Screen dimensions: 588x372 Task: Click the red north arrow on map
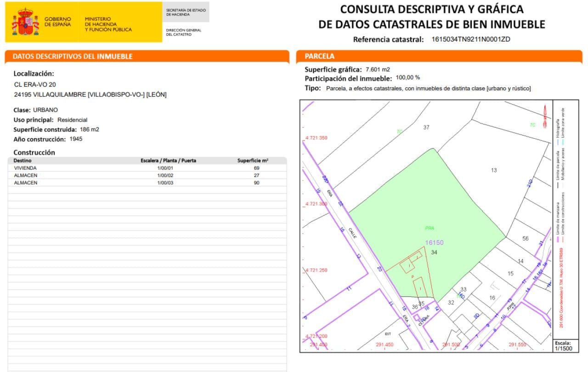[545, 116]
